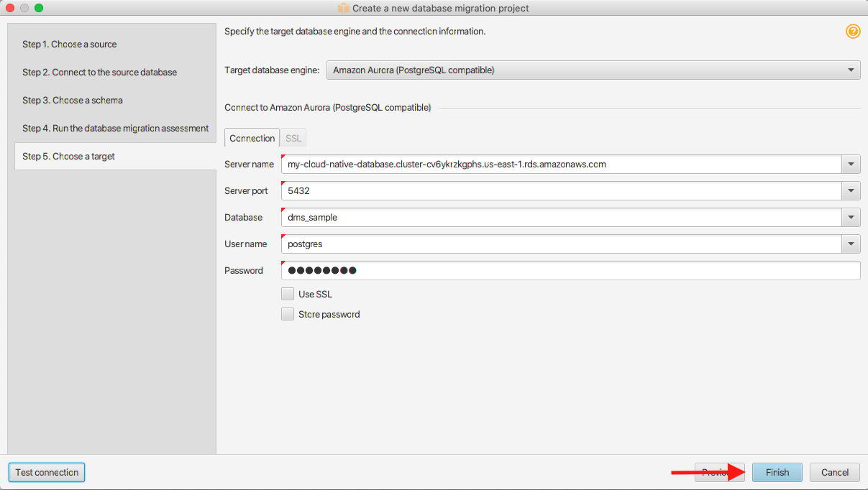Click the Test connection button
Viewport: 868px width, 490px height.
click(x=47, y=472)
